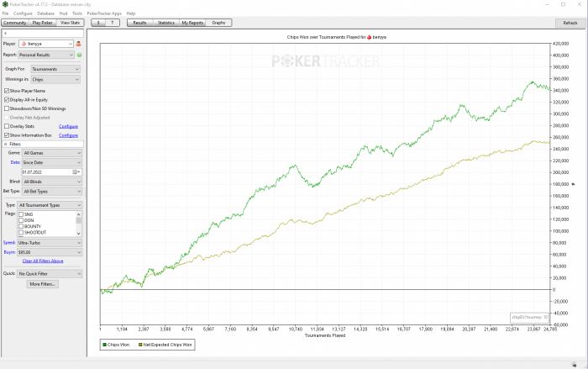Click the yellow Net Expected Chips Won legend marker

point(140,345)
